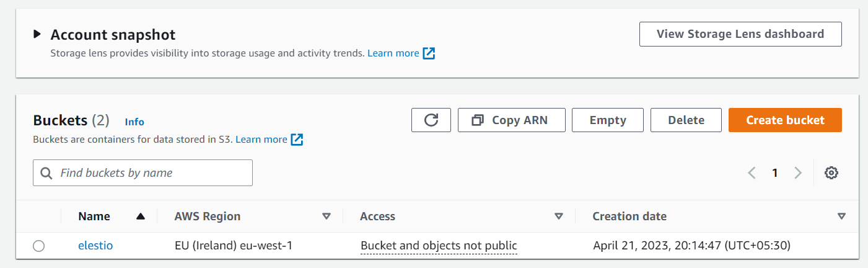Viewport: 868px width, 268px height.
Task: Focus the Find buckets by name field
Action: coord(152,173)
